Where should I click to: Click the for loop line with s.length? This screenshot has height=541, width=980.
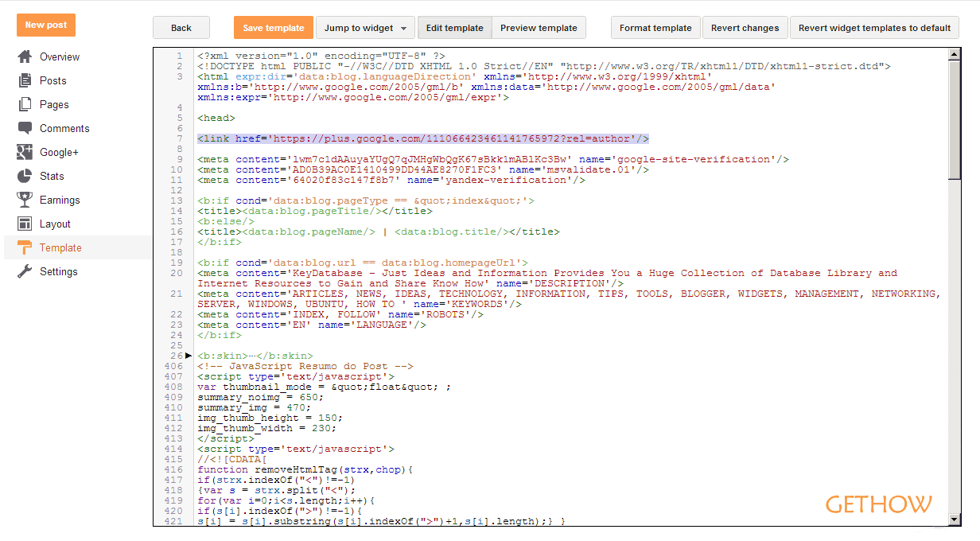point(286,500)
